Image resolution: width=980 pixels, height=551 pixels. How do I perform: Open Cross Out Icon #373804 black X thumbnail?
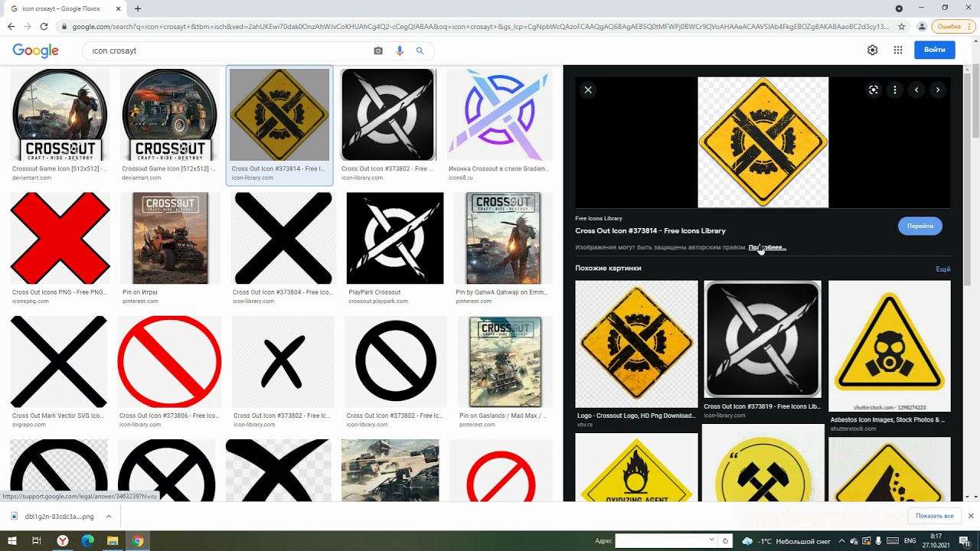(x=283, y=238)
